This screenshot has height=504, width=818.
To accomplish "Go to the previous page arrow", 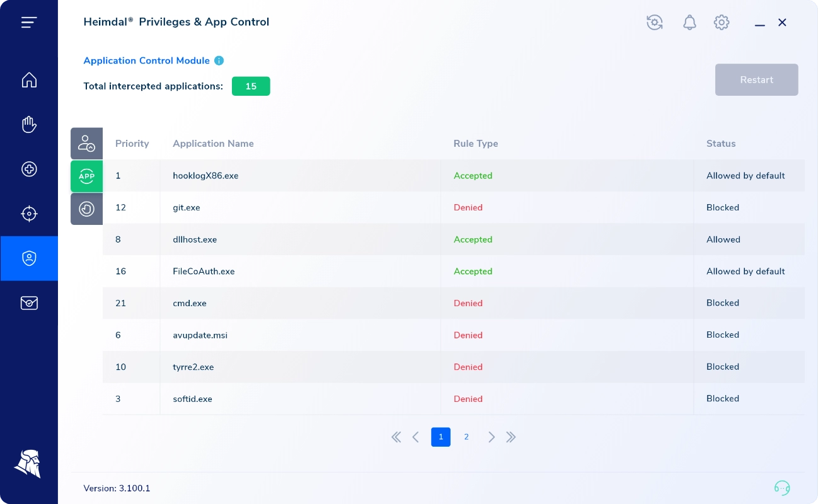I will (415, 437).
